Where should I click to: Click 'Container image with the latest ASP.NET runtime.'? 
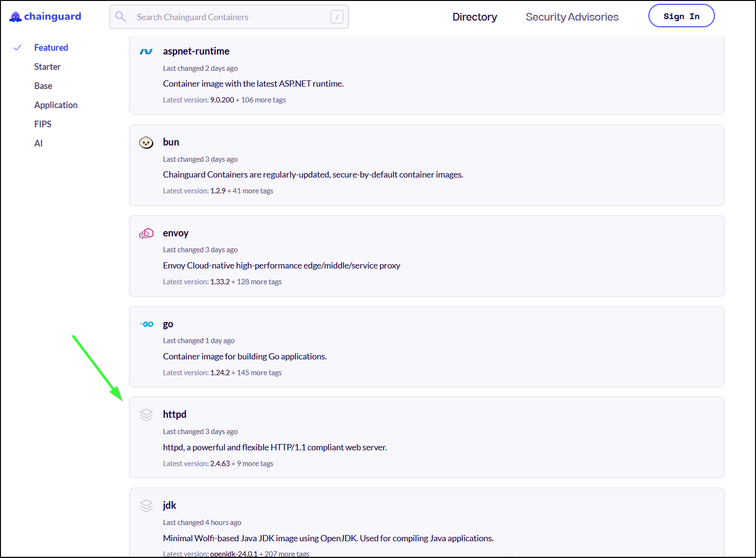click(x=253, y=84)
